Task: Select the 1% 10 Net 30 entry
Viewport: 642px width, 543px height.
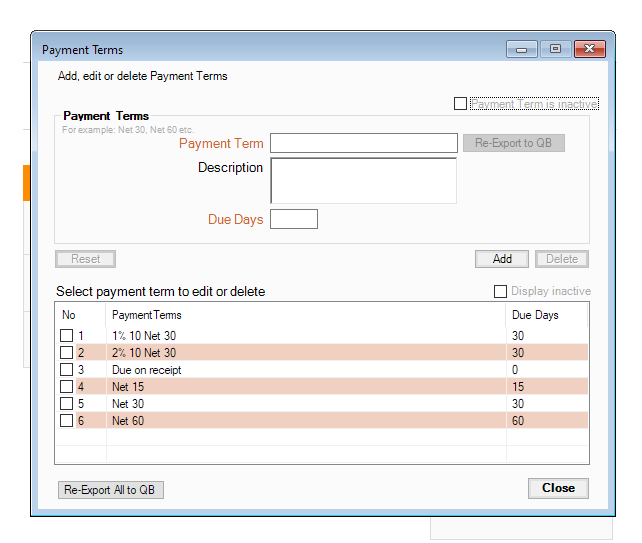Action: pyautogui.click(x=144, y=336)
